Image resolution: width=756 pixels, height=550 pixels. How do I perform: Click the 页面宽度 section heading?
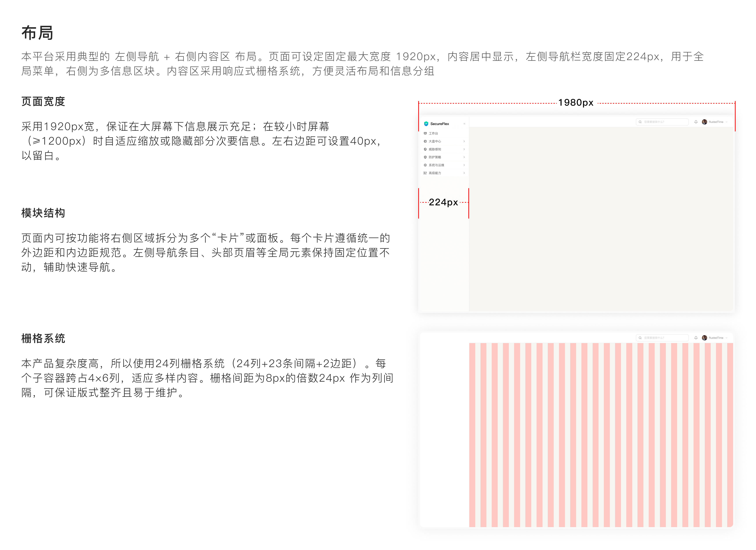coord(43,101)
